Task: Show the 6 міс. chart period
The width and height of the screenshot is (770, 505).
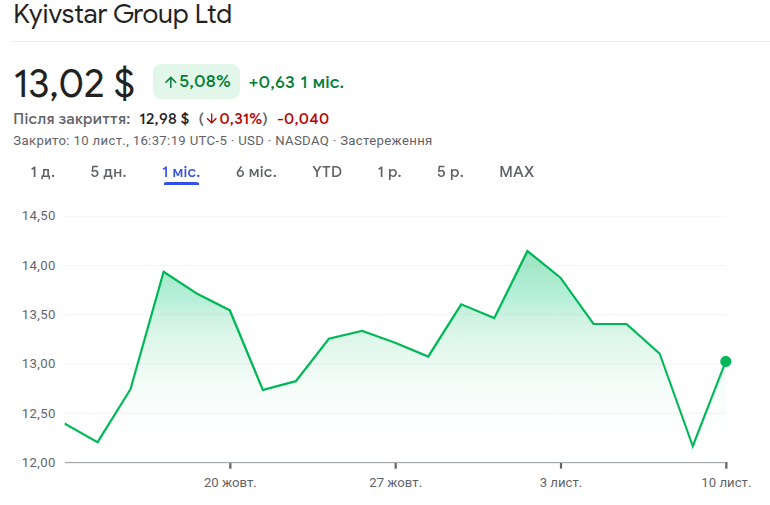Action: point(256,172)
